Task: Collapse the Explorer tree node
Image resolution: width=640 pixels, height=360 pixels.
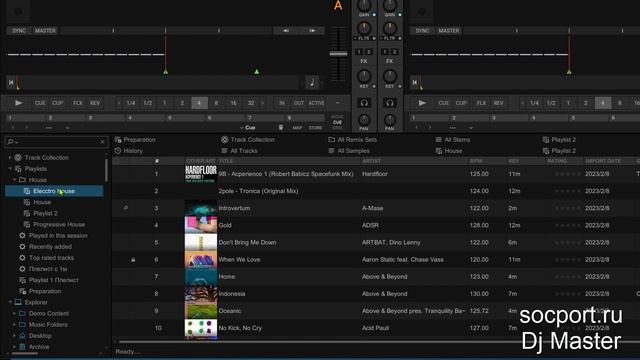Action: [10, 302]
